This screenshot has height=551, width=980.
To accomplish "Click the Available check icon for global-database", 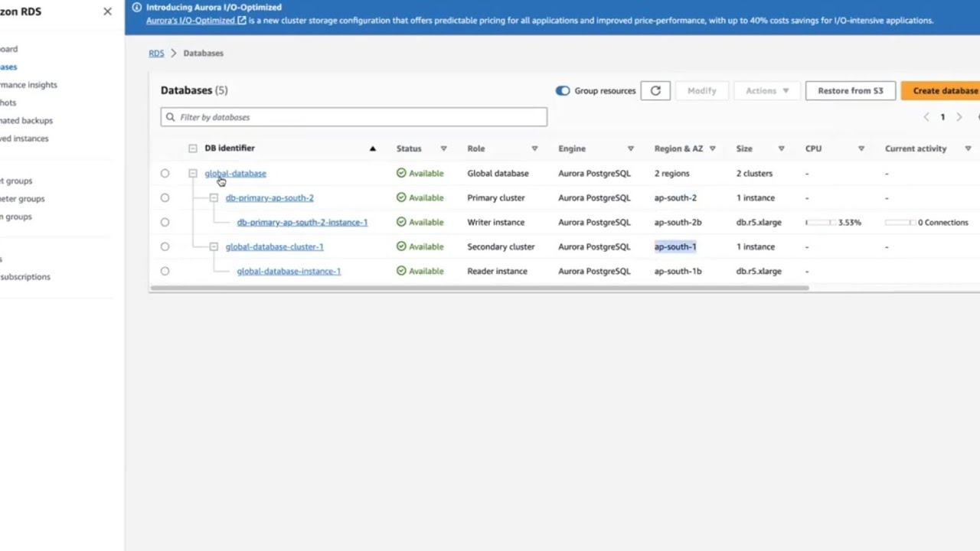I will [x=401, y=173].
